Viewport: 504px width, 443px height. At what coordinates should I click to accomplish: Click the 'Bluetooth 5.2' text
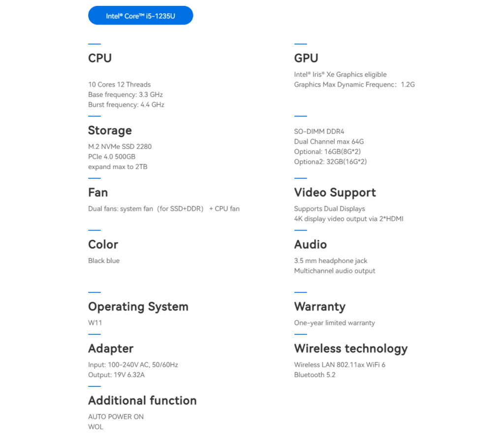point(315,375)
